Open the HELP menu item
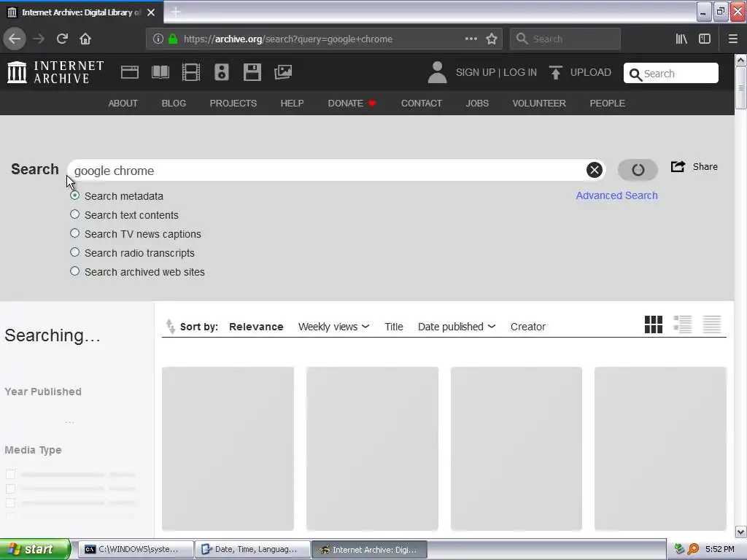This screenshot has width=747, height=560. pos(292,104)
